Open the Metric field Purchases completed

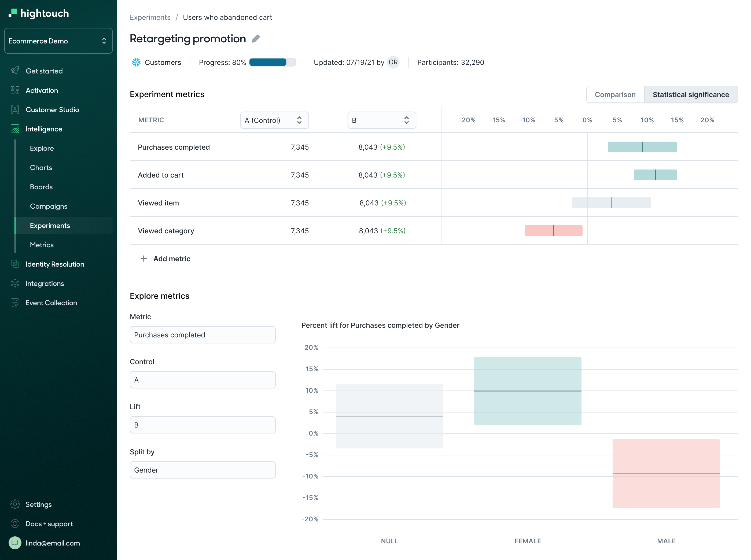coord(203,335)
